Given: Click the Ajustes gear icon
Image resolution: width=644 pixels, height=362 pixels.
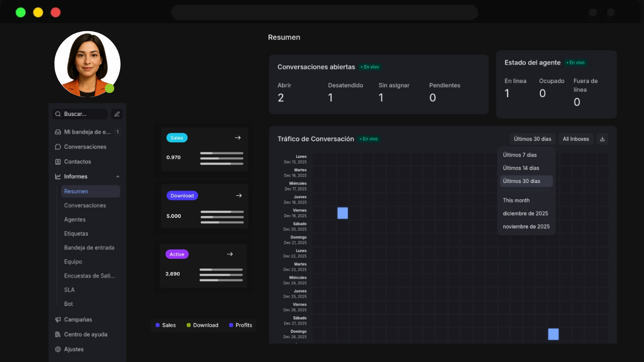Looking at the screenshot, I should tap(58, 349).
